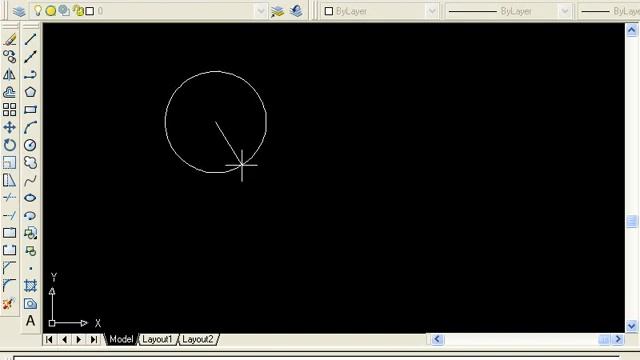Select the Ellipse Arc tool
Screen dimensions: 640x360
click(30, 215)
